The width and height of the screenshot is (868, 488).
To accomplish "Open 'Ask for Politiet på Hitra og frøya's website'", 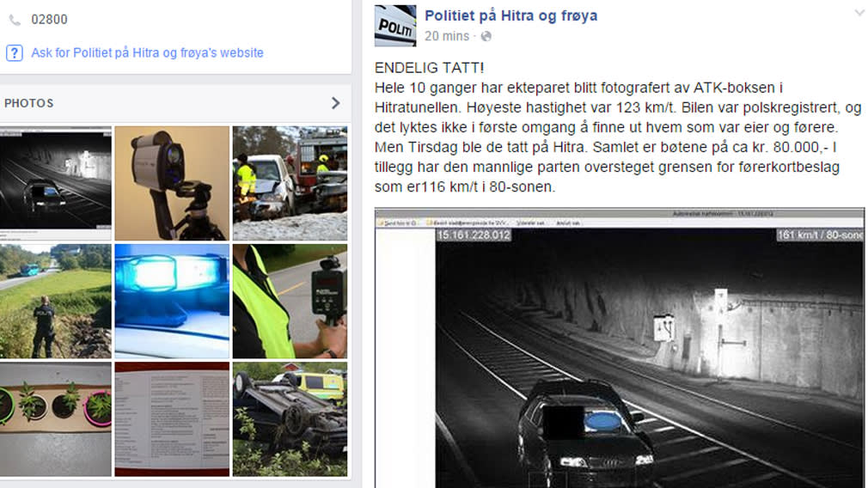I will (147, 53).
